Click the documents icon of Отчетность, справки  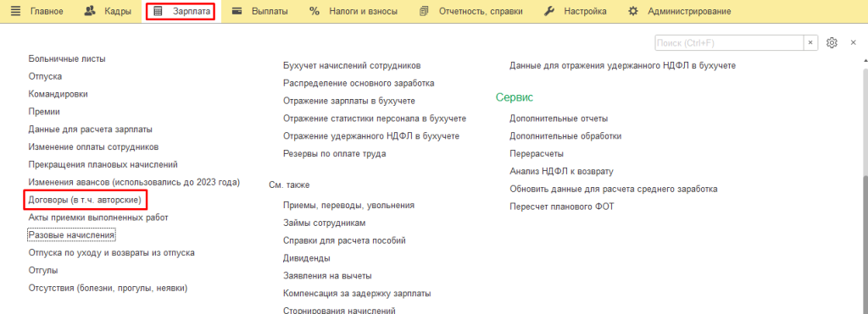coord(425,11)
